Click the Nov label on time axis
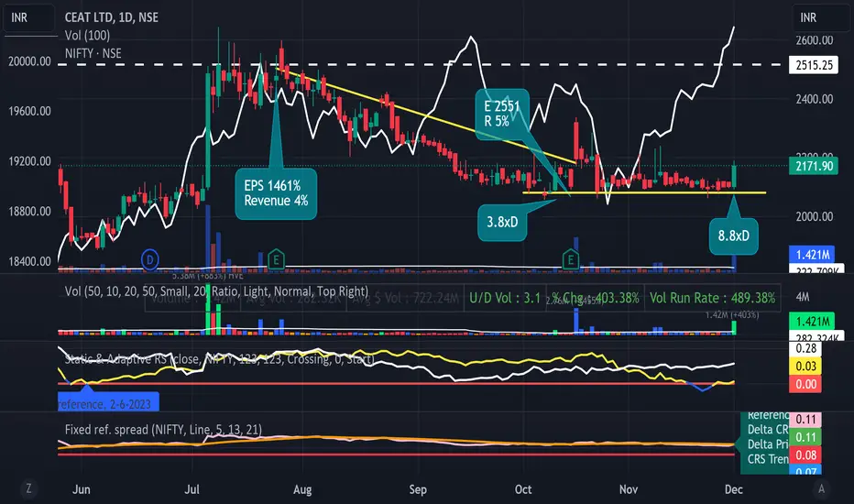Viewport: 854px width, 504px height. pos(629,489)
